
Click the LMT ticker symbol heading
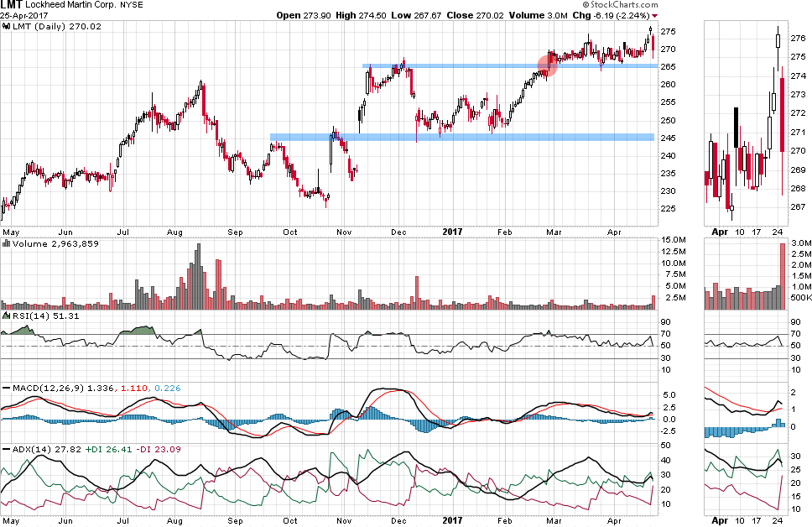click(12, 5)
